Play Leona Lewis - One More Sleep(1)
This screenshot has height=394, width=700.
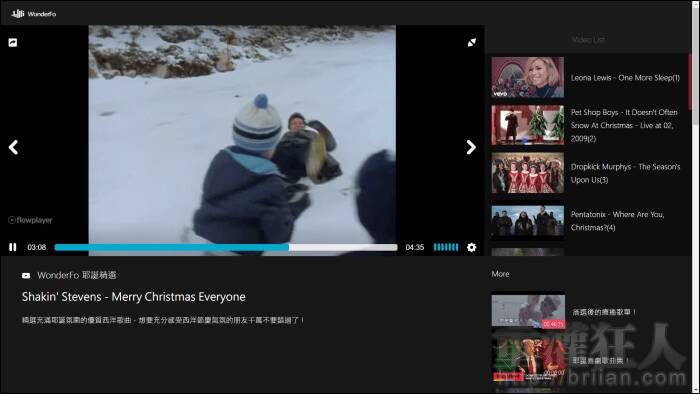(x=625, y=78)
